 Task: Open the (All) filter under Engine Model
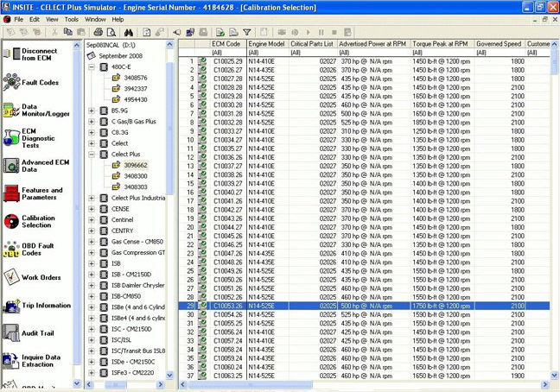click(268, 53)
